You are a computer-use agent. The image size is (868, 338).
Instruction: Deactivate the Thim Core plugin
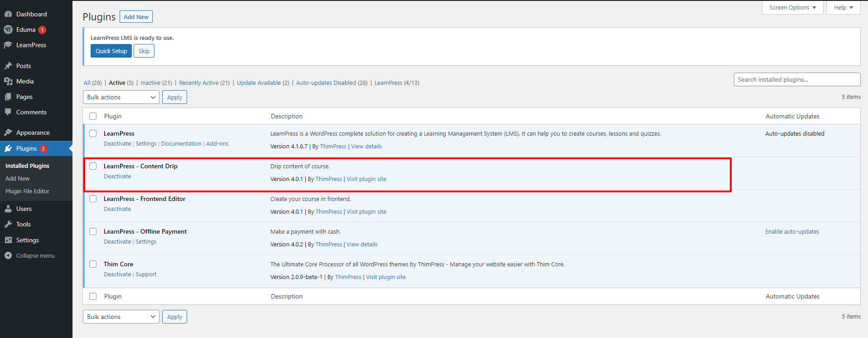(117, 274)
